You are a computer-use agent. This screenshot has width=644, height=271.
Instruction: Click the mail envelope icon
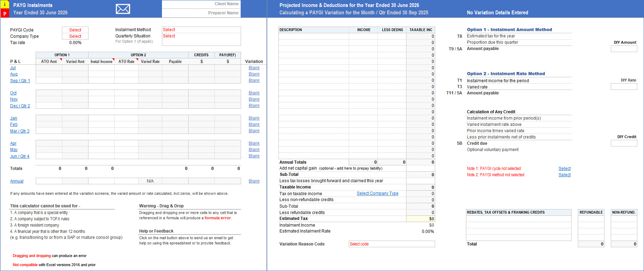123,9
